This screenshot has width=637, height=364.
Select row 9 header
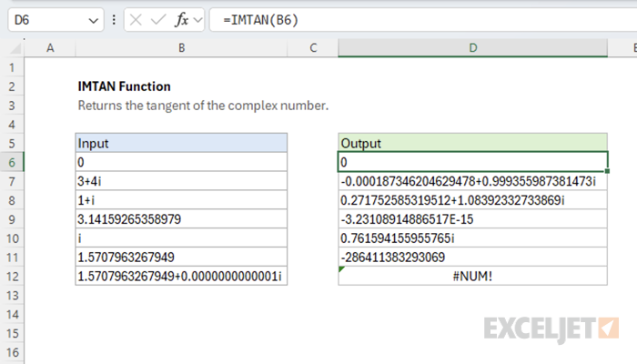coord(12,219)
